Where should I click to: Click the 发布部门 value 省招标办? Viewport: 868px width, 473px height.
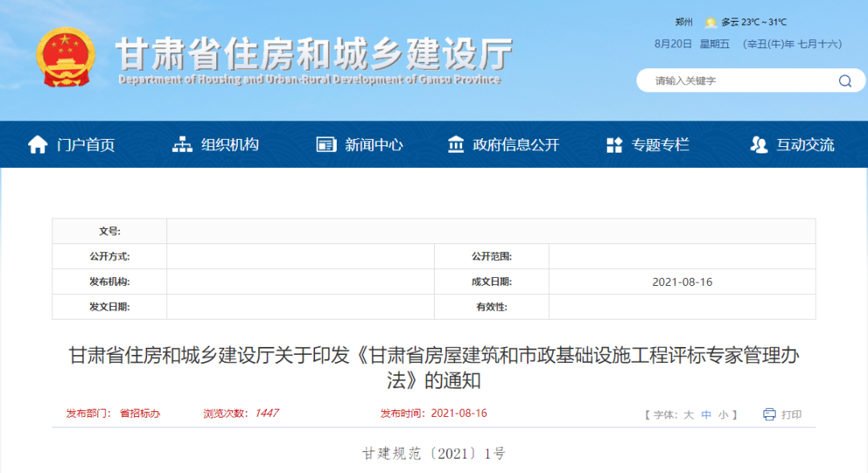140,414
